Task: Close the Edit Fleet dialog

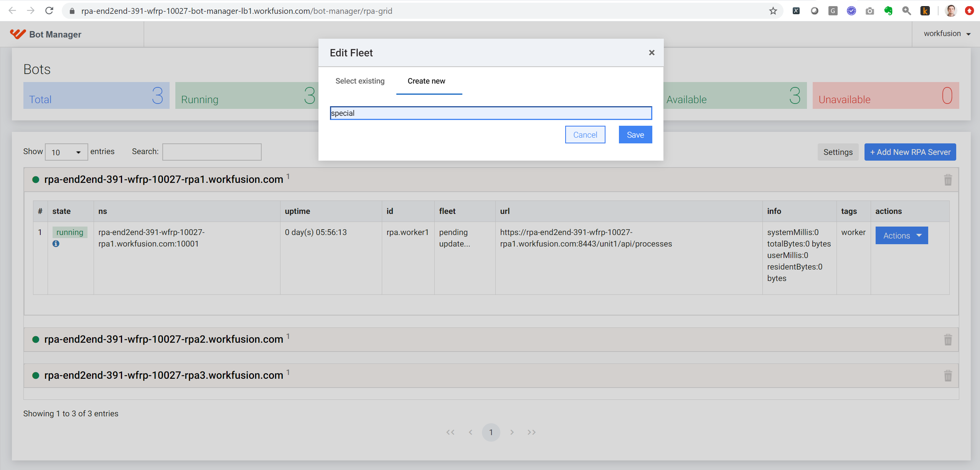Action: tap(652, 53)
